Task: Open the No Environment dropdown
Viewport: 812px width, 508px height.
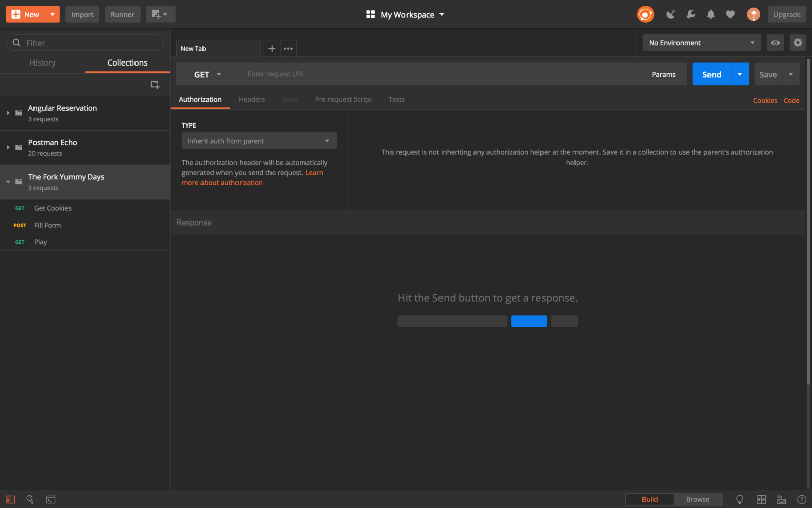Action: point(702,43)
